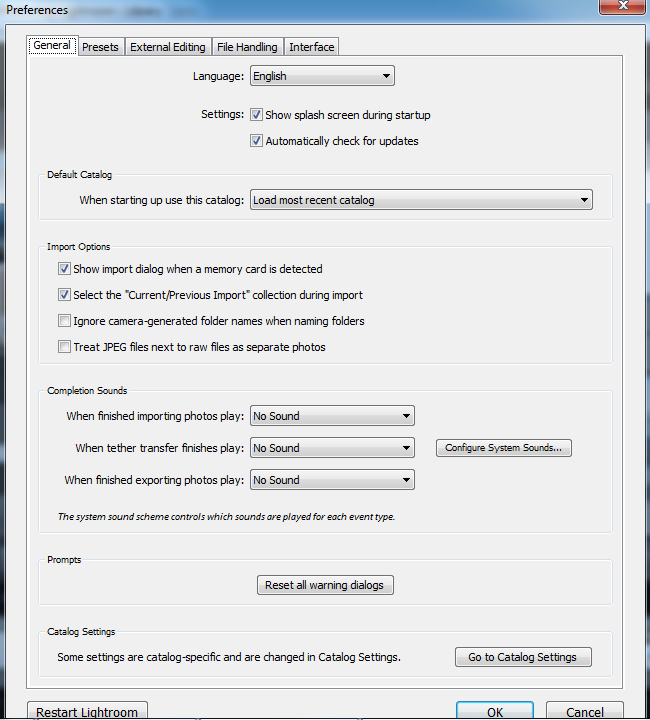The height and width of the screenshot is (720, 650).
Task: Toggle Show import dialog when memory card detected
Action: click(65, 269)
